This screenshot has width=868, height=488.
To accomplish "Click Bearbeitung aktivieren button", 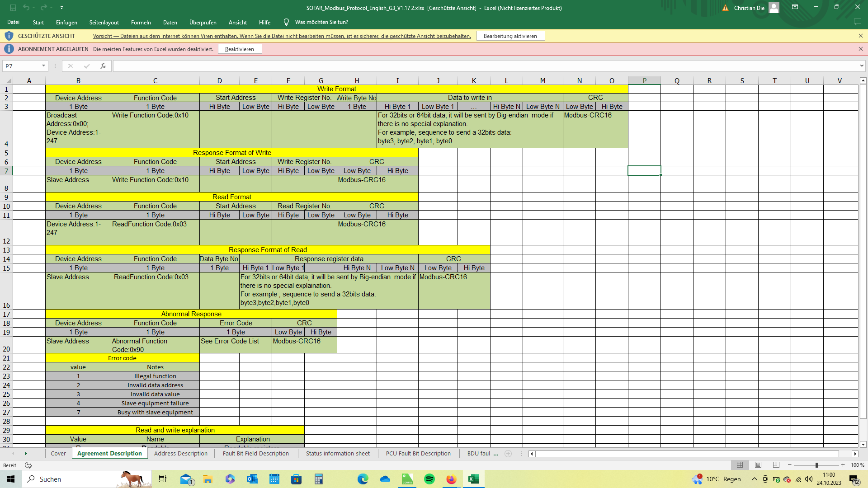I will 510,36.
